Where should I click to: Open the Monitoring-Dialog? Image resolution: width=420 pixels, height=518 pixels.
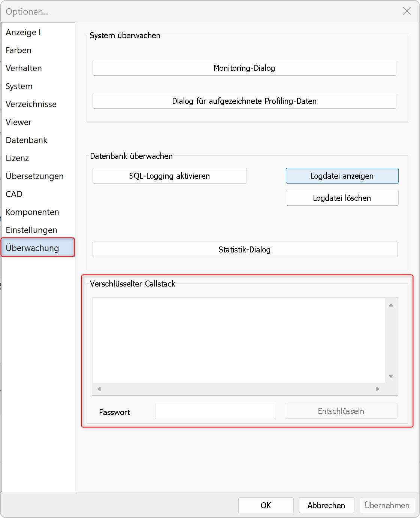[x=244, y=68]
